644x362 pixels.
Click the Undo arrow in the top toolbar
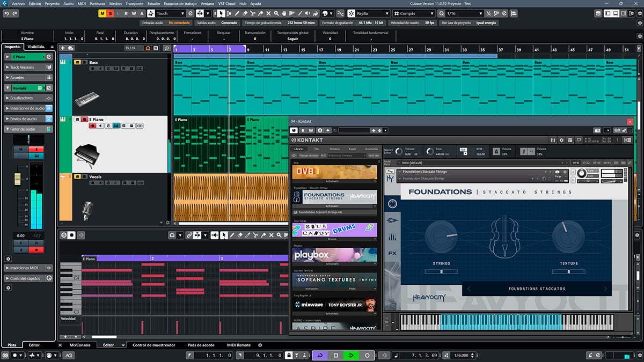click(7, 13)
